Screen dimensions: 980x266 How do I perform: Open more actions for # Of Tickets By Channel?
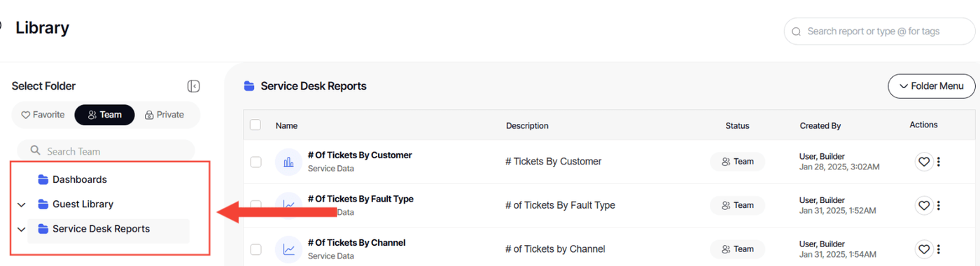(939, 248)
